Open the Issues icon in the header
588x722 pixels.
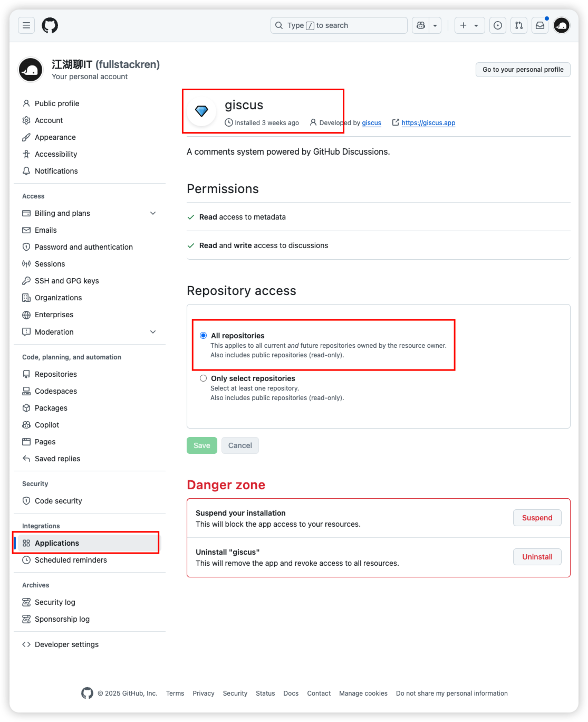pos(498,25)
